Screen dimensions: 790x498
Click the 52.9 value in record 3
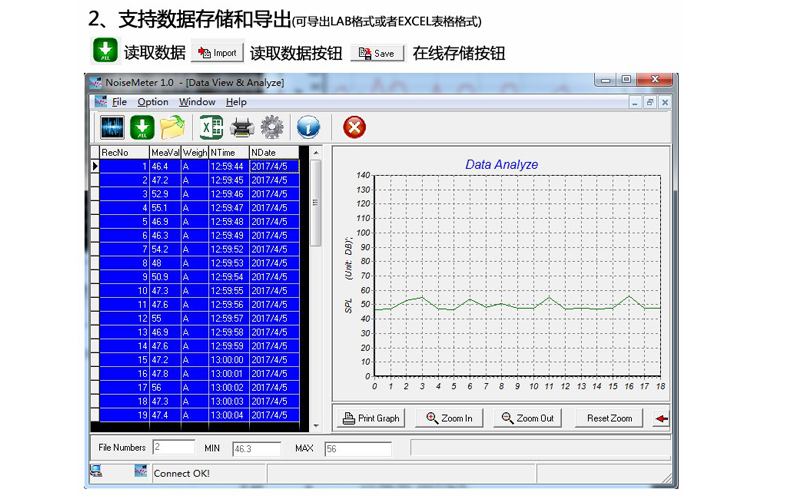click(x=165, y=194)
